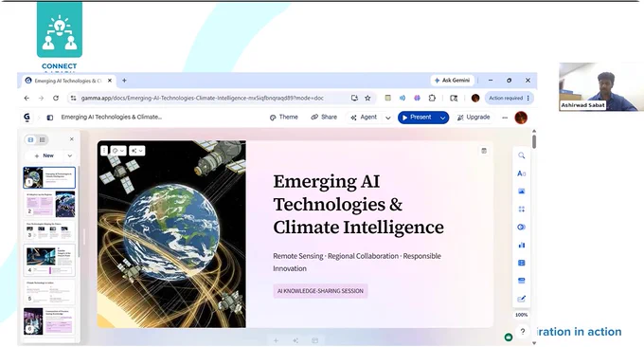Open Chrome Action required menu
Screen dimensions: 644x347
click(x=510, y=98)
